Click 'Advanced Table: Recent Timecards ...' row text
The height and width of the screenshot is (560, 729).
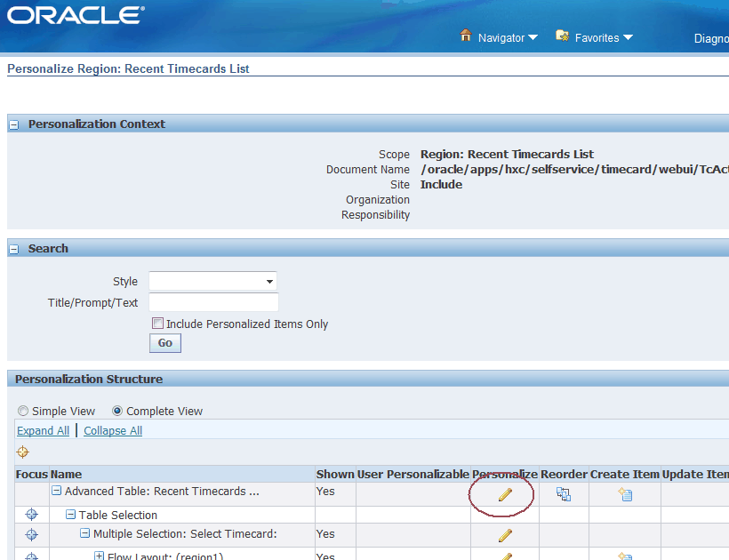(x=162, y=492)
